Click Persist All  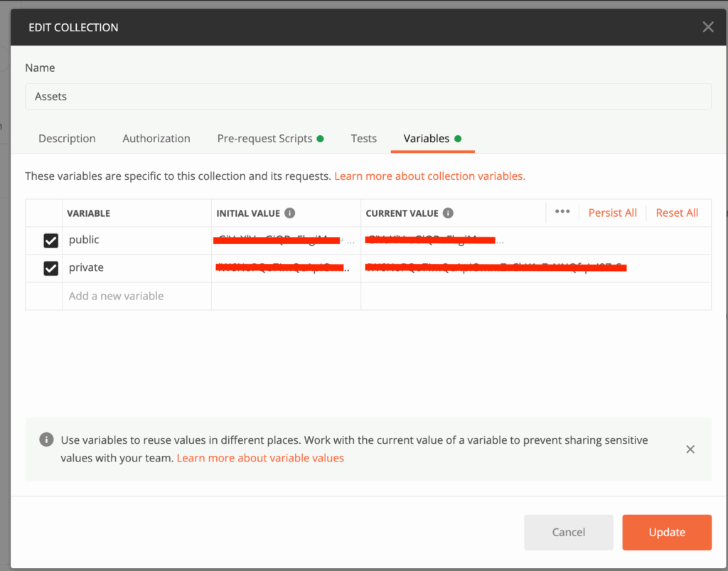[x=612, y=213]
